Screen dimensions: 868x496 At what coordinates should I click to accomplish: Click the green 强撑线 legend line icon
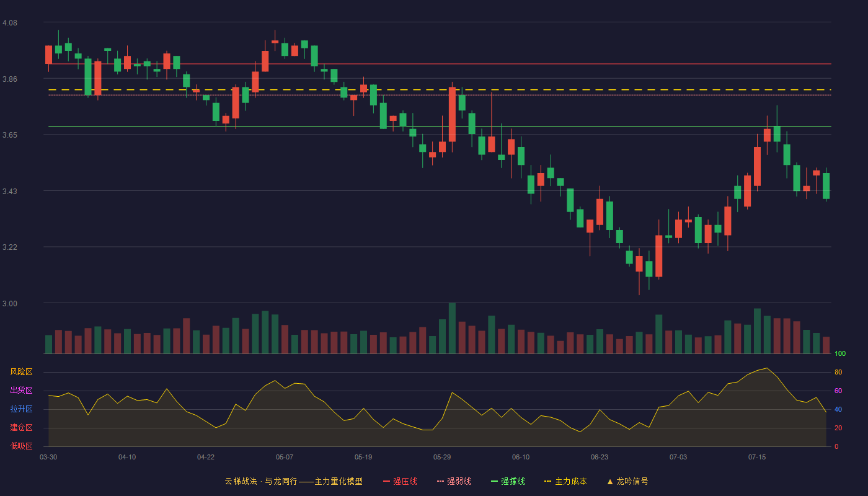(x=494, y=481)
